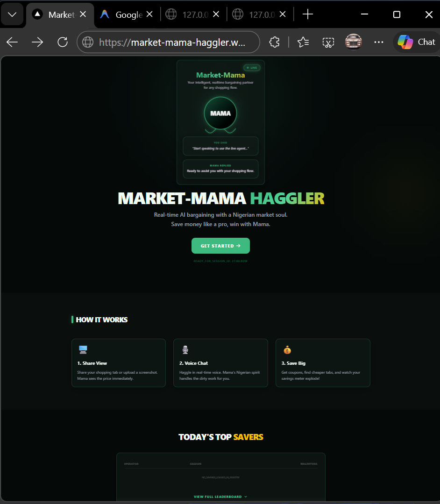The height and width of the screenshot is (504, 440).
Task: Click the browser back arrow
Action: tap(12, 42)
